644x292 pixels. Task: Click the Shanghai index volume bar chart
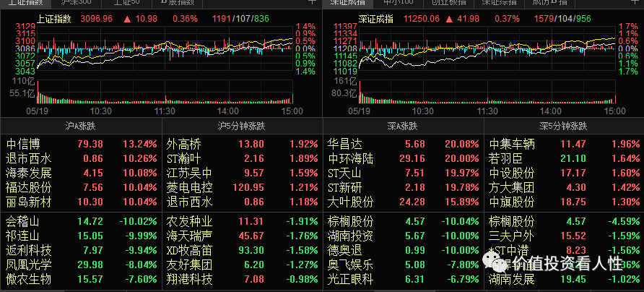tap(165, 91)
